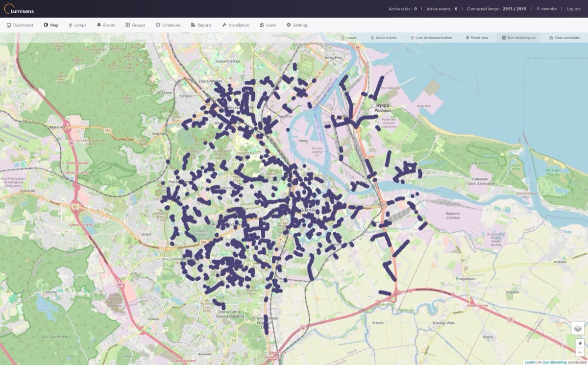Screen dimensions: 588x365
Task: Click the Map globe icon
Action: click(x=46, y=25)
